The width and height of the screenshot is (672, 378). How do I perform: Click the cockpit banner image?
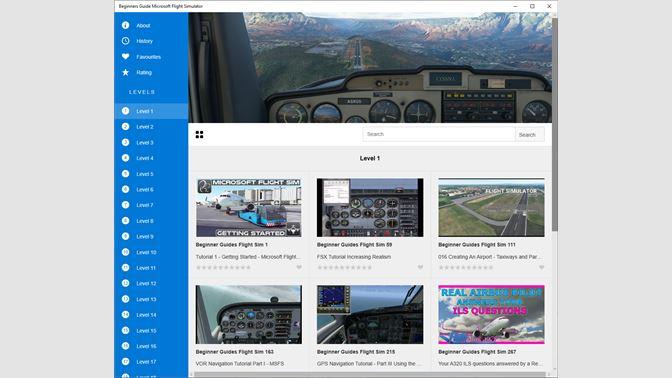pos(370,67)
